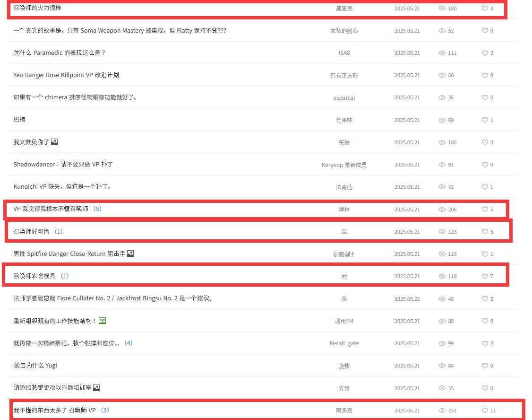The height and width of the screenshot is (420, 532).
Task: Click eye view icon showing 251 views
Action: tap(442, 411)
